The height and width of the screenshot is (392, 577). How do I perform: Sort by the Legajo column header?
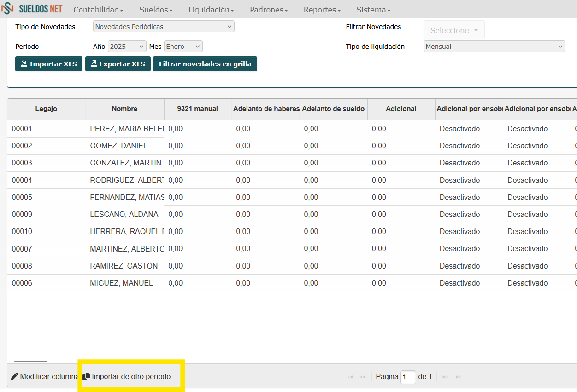pyautogui.click(x=46, y=109)
